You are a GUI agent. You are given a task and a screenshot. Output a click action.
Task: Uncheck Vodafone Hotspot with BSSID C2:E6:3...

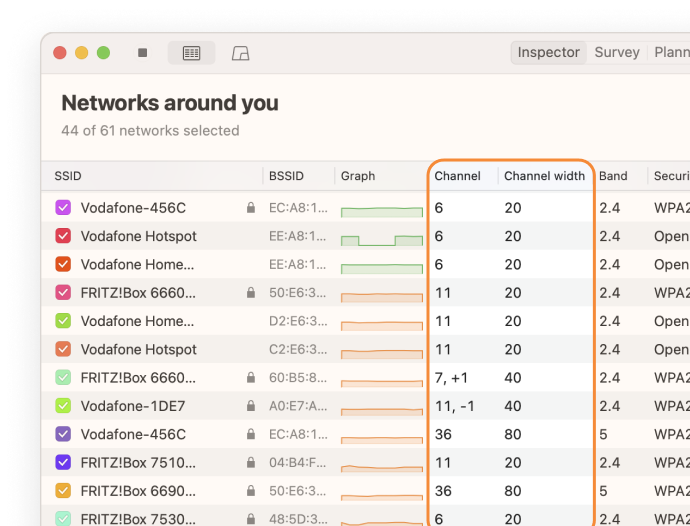[x=63, y=349]
